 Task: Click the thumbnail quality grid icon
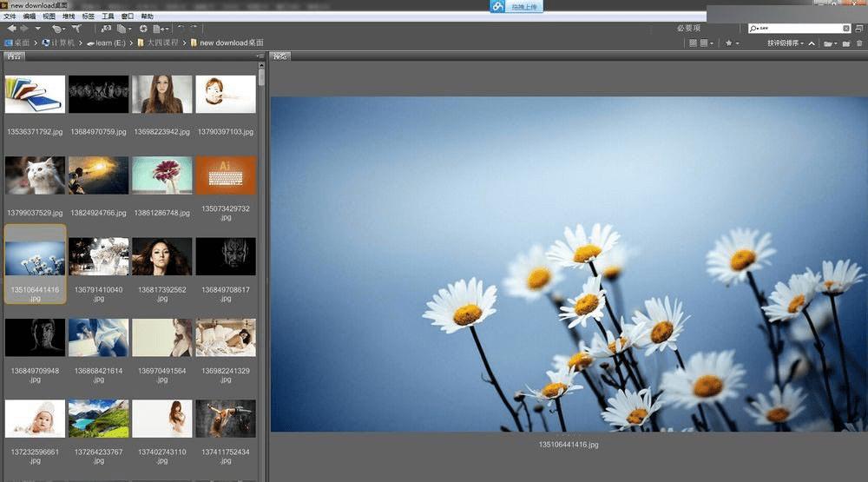click(x=693, y=43)
